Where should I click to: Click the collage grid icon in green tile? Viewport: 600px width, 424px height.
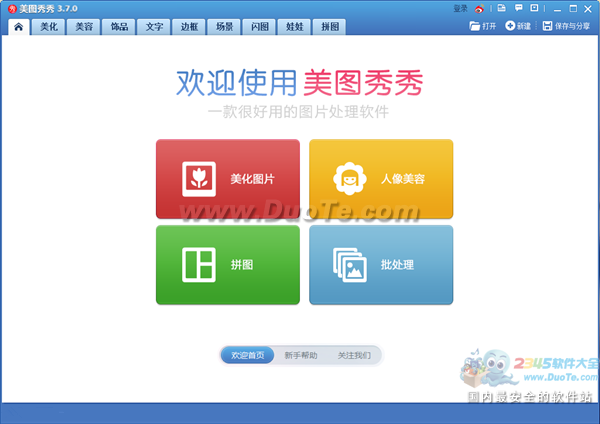point(199,265)
